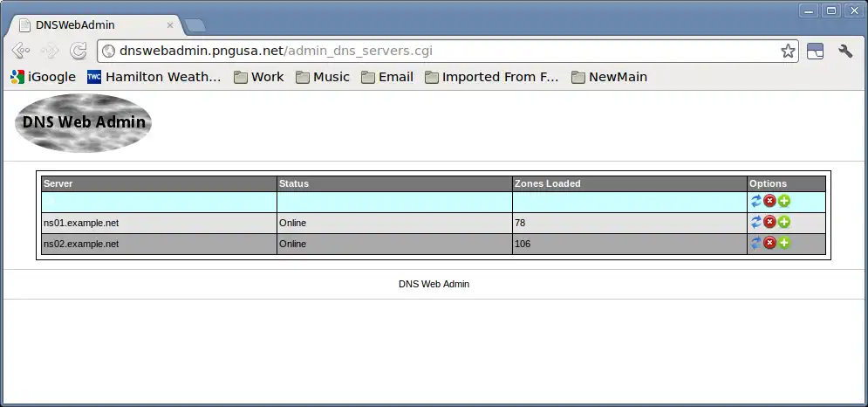Screen dimensions: 868x407
Task: Click the refresh icon for ns01.example.net
Action: [756, 223]
